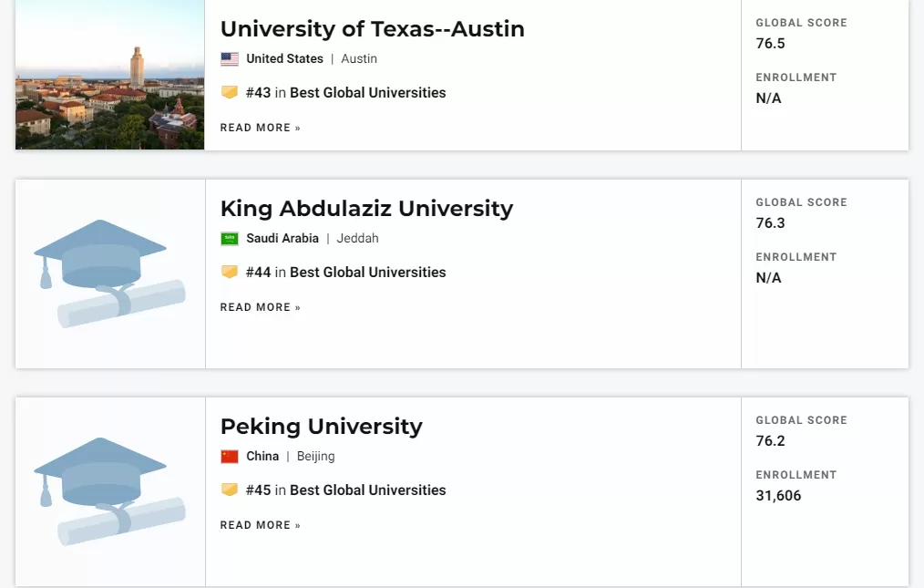Open the King Abdulaziz University title link

tap(366, 209)
